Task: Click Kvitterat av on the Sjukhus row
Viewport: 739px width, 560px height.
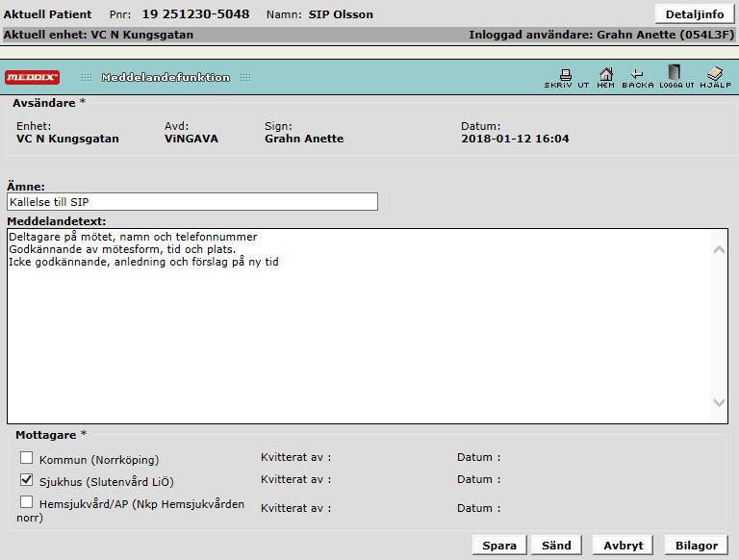Action: point(296,479)
